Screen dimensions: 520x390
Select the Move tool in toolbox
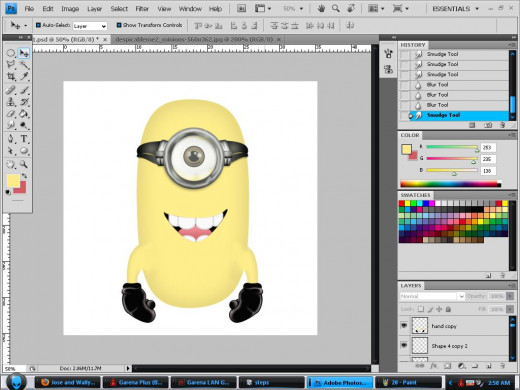(24, 53)
